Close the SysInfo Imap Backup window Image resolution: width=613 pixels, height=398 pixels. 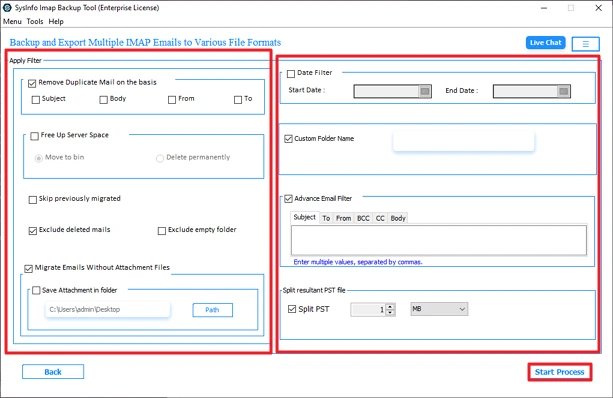tap(599, 8)
